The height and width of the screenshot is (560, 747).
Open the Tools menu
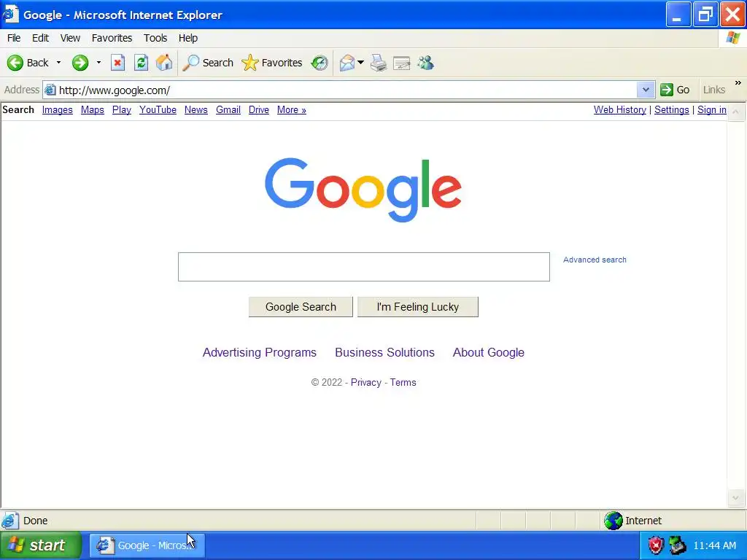coord(155,38)
